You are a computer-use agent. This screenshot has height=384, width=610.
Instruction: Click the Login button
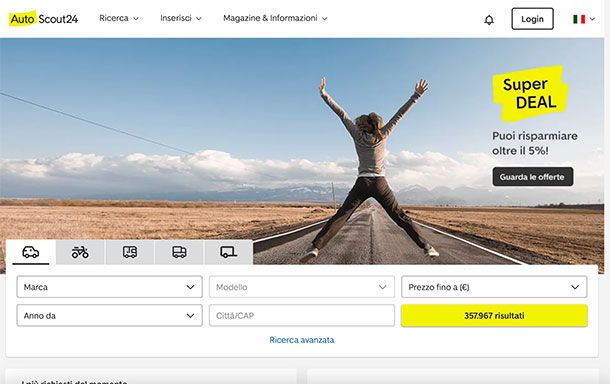532,19
